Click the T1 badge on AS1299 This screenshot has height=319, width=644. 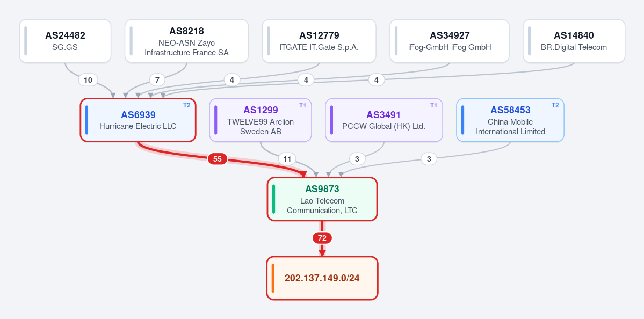point(303,105)
